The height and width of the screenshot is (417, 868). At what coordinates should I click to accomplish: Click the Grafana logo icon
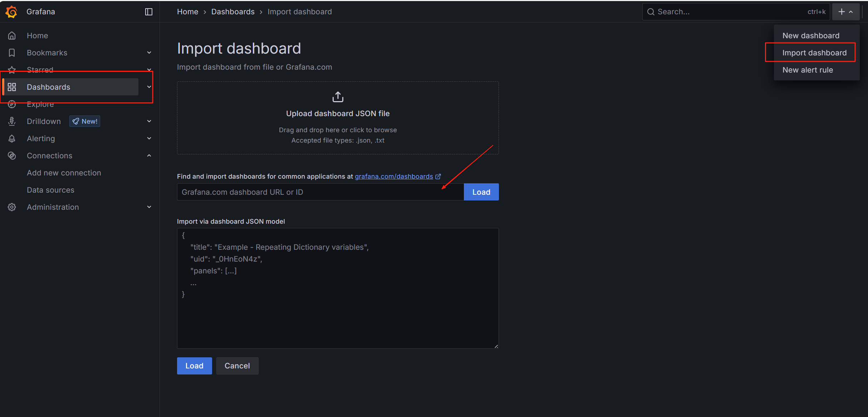[x=11, y=12]
